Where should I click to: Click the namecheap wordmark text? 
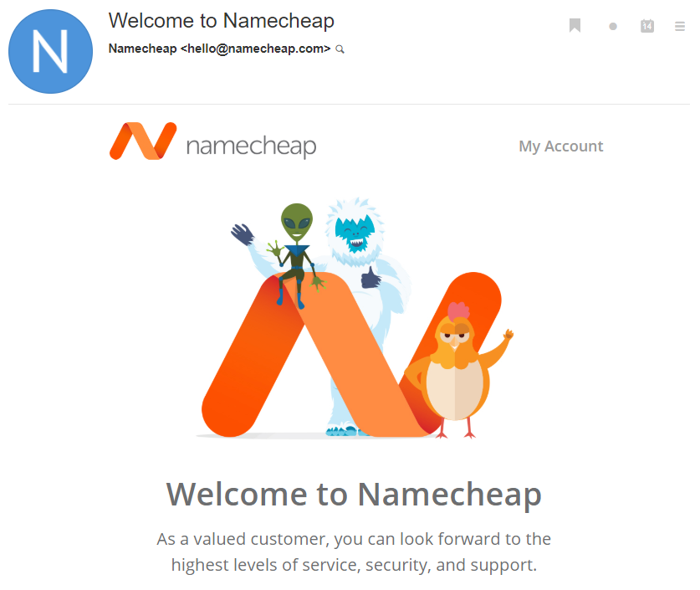pos(252,146)
